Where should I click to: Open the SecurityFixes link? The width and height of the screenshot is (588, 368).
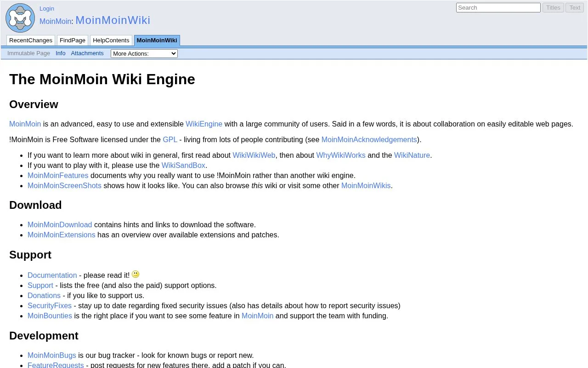pyautogui.click(x=50, y=305)
